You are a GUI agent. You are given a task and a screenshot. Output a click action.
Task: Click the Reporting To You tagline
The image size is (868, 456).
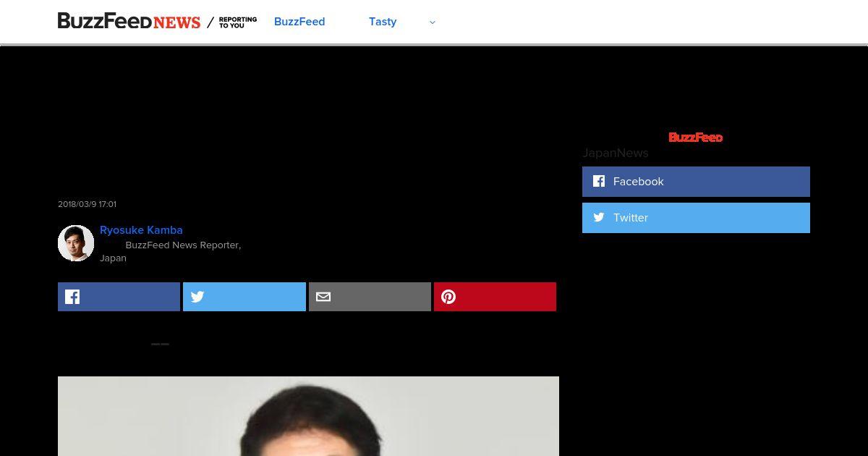pos(237,22)
